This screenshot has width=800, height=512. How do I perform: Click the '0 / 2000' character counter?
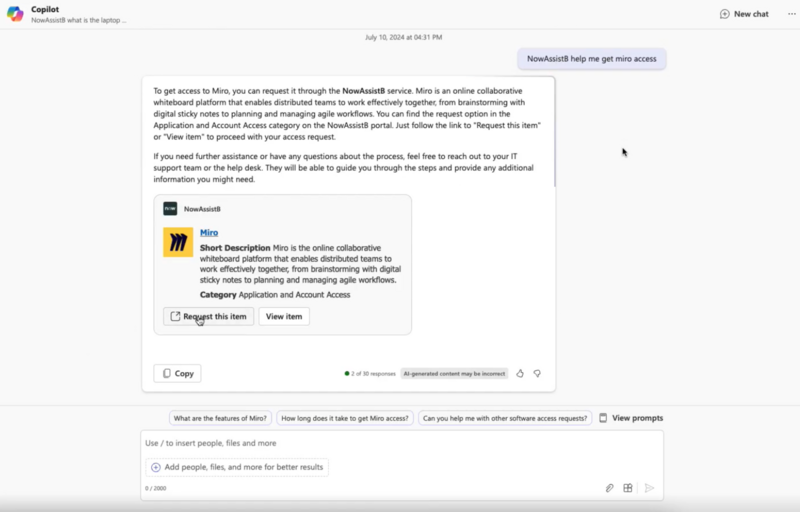156,488
